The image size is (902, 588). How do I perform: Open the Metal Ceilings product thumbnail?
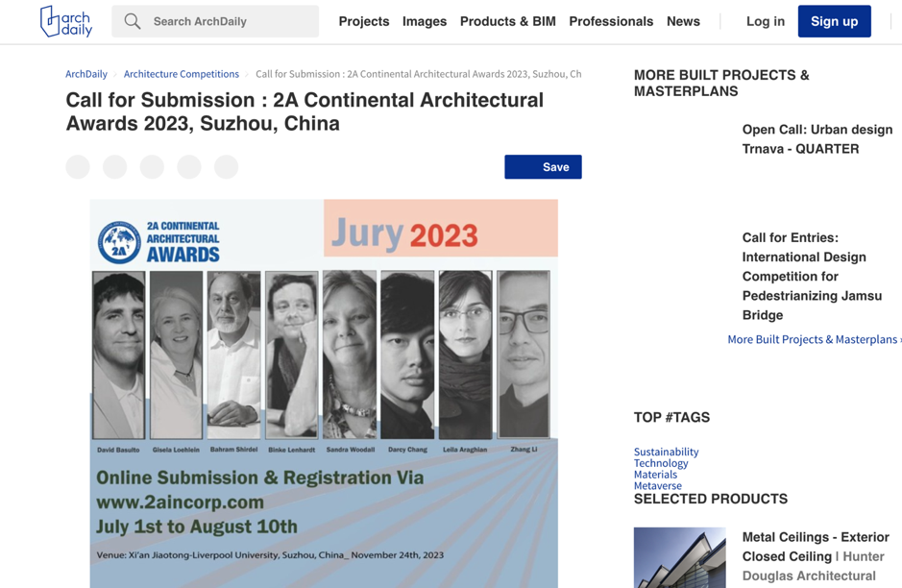[680, 557]
